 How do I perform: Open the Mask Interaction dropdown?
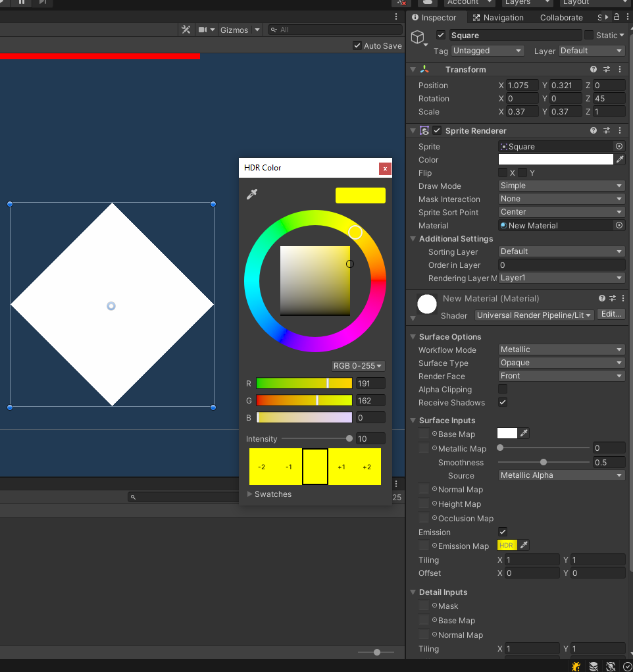(561, 199)
